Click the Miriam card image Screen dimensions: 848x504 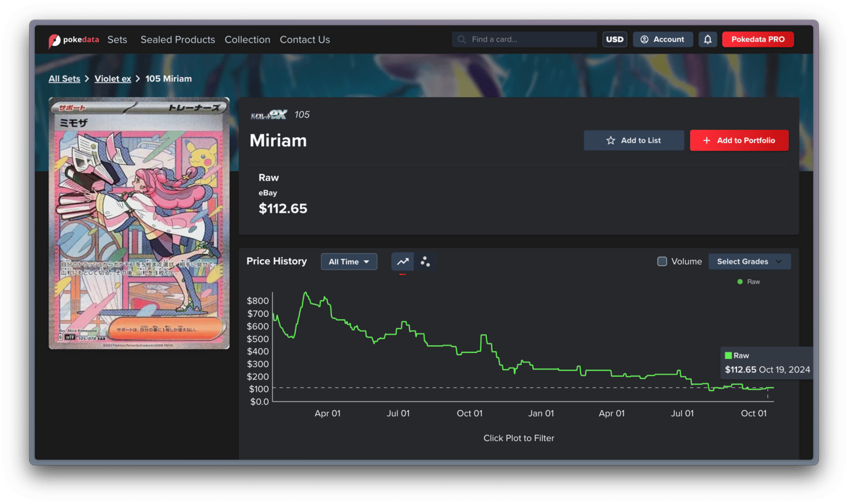point(139,223)
